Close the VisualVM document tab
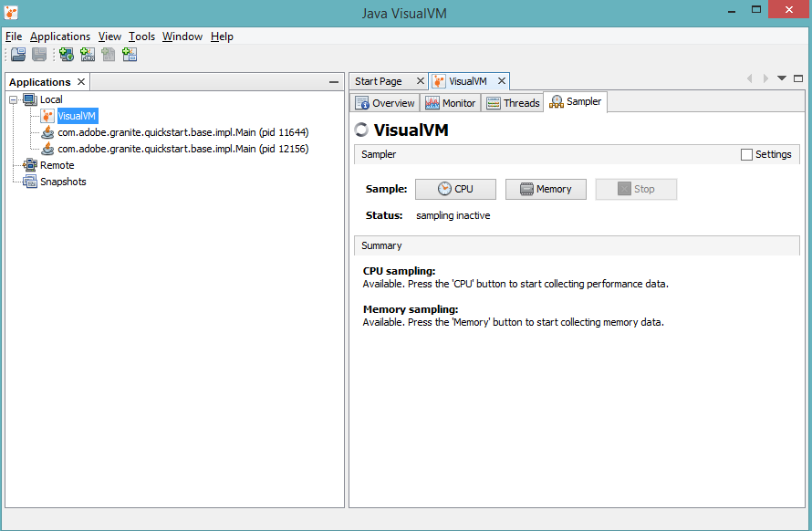Viewport: 812px width, 531px height. tap(501, 81)
